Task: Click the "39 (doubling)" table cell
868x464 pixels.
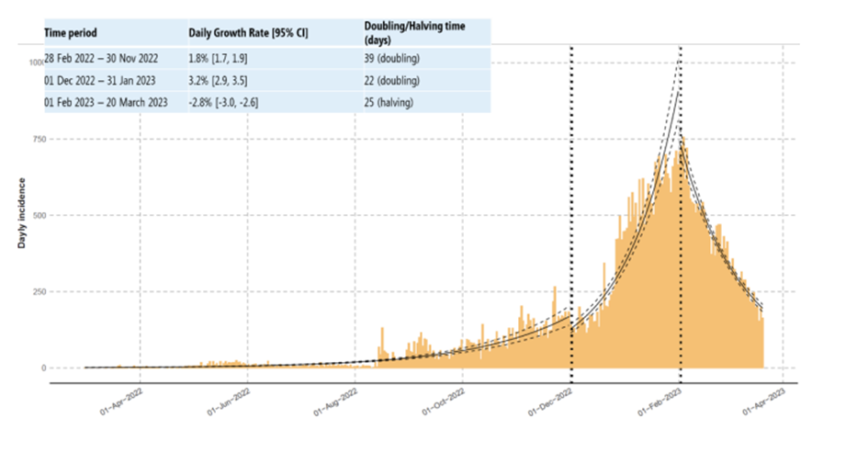Action: [x=395, y=57]
